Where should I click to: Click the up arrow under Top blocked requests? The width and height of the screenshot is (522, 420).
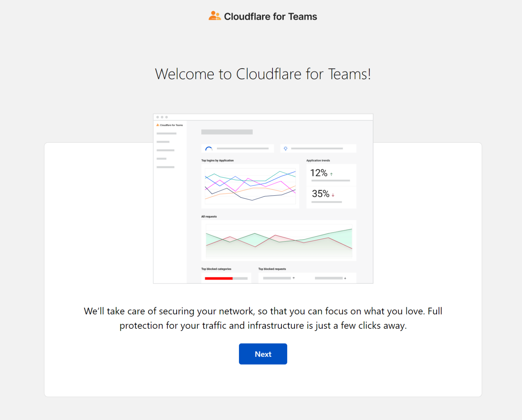point(293,278)
